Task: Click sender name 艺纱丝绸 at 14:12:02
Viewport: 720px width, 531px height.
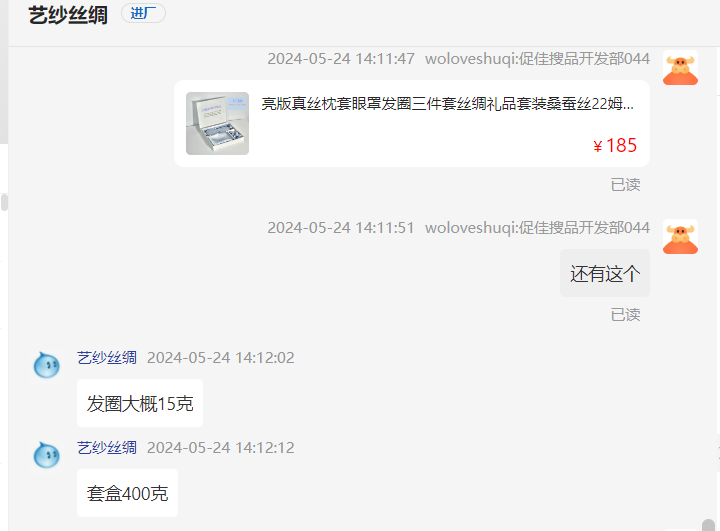Action: tap(107, 357)
